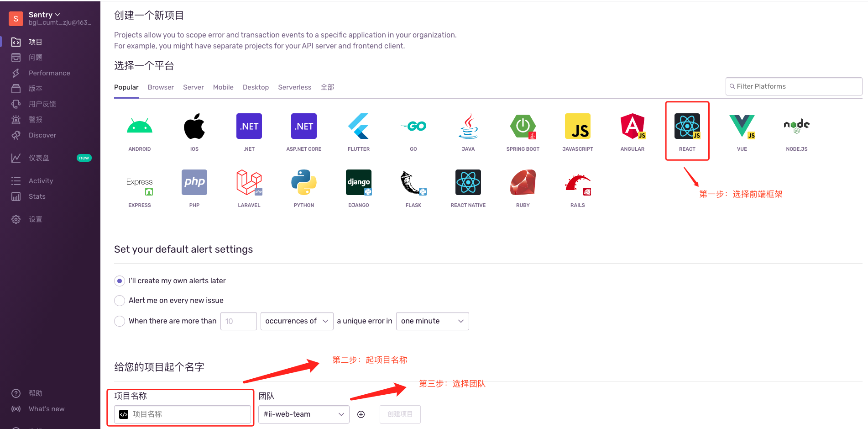Click the occurrences count field showing 10

pos(239,321)
